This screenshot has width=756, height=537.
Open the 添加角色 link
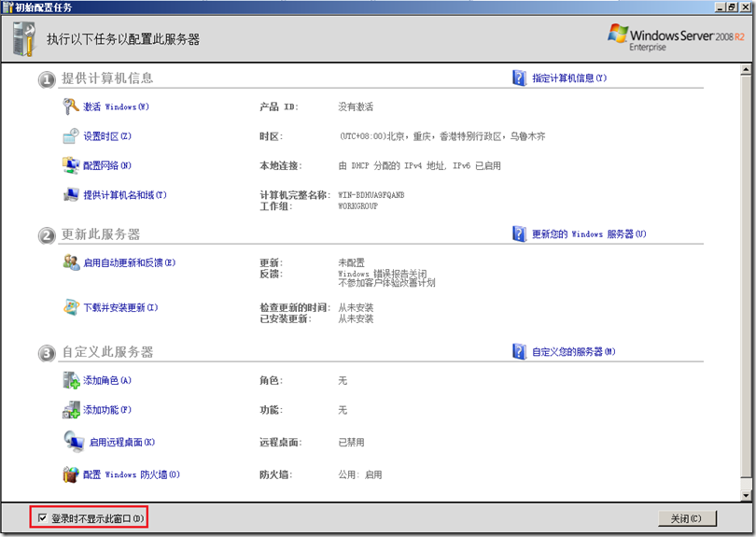tap(107, 380)
